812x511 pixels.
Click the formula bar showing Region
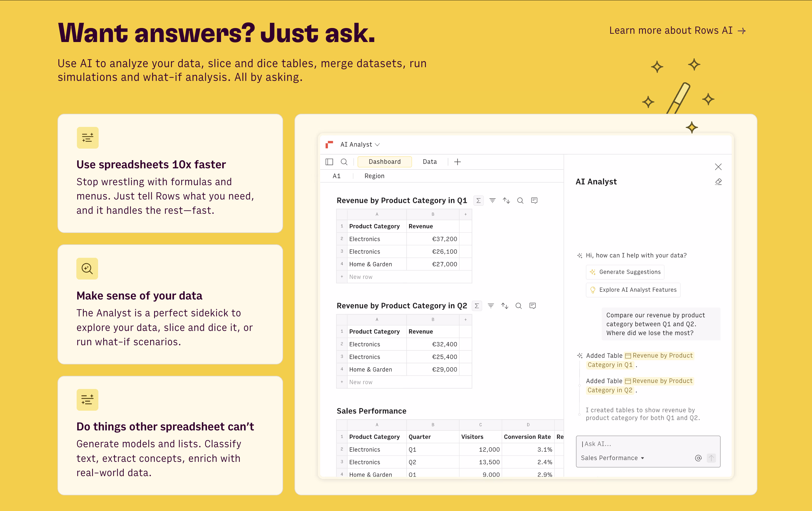(374, 176)
